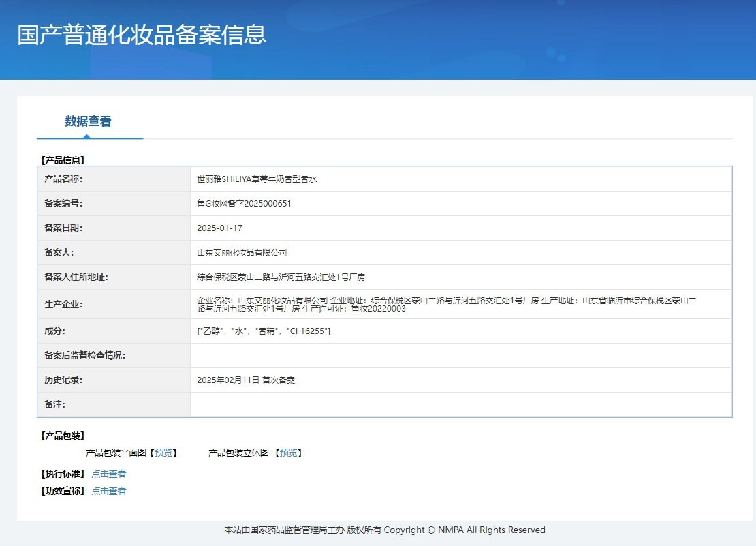Click the history record 2025年02月11日 首次备案
Screen dimensions: 756x546
click(246, 380)
